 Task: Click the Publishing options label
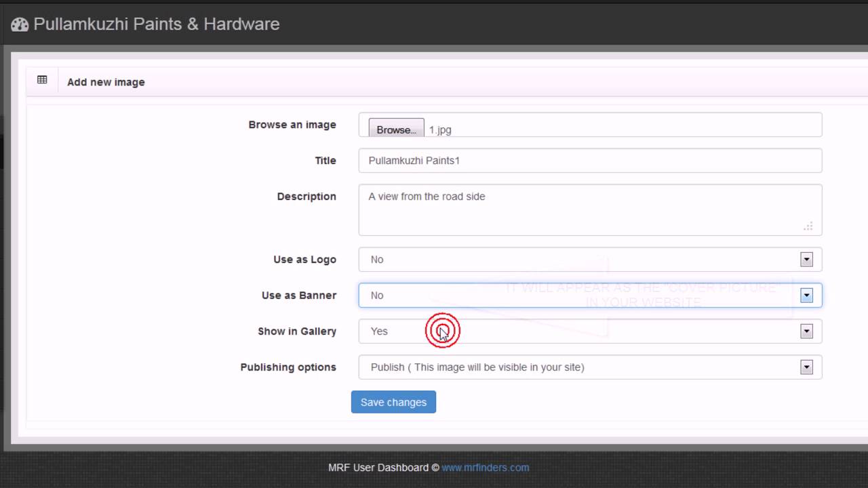point(288,367)
